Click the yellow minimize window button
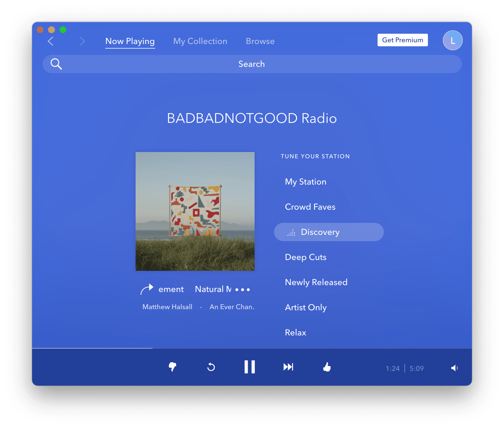The image size is (504, 428). click(x=51, y=30)
